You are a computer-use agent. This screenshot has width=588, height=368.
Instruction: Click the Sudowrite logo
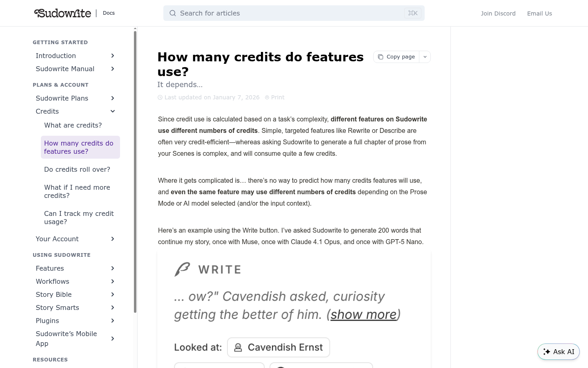[62, 13]
